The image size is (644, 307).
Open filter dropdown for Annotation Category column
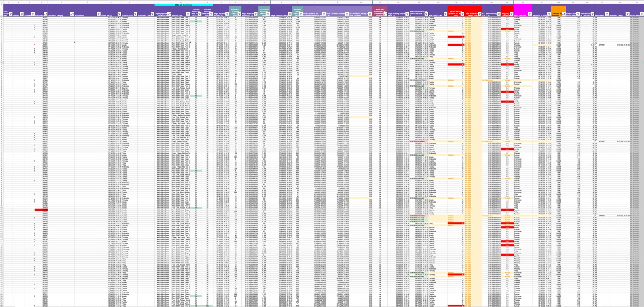[72, 14]
